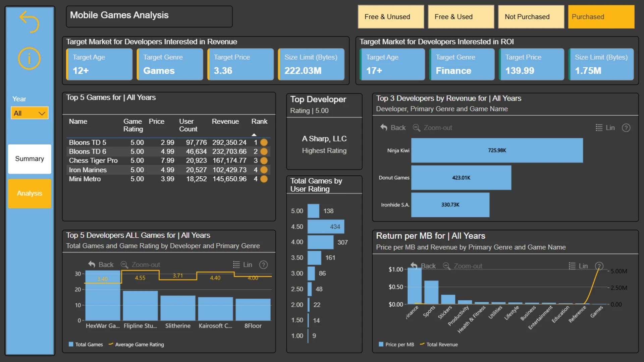644x362 pixels.
Task: Click Zoom-out icon in Top 3 Developers chart
Action: click(417, 128)
